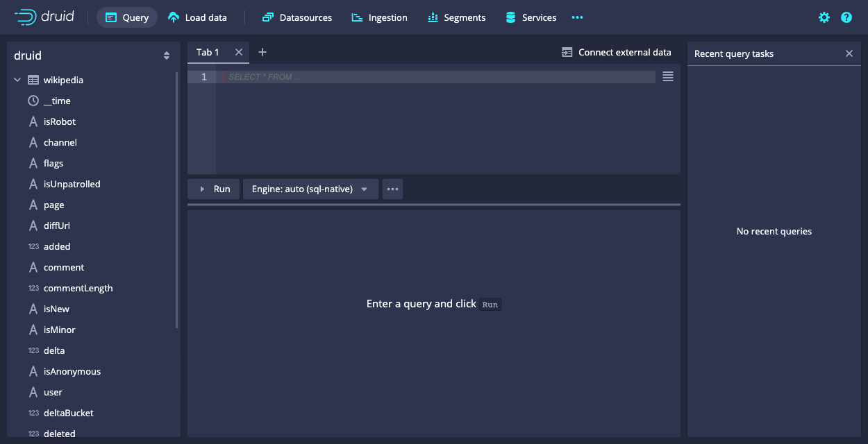Open the Engine selection dropdown
This screenshot has width=868, height=444.
tap(310, 189)
